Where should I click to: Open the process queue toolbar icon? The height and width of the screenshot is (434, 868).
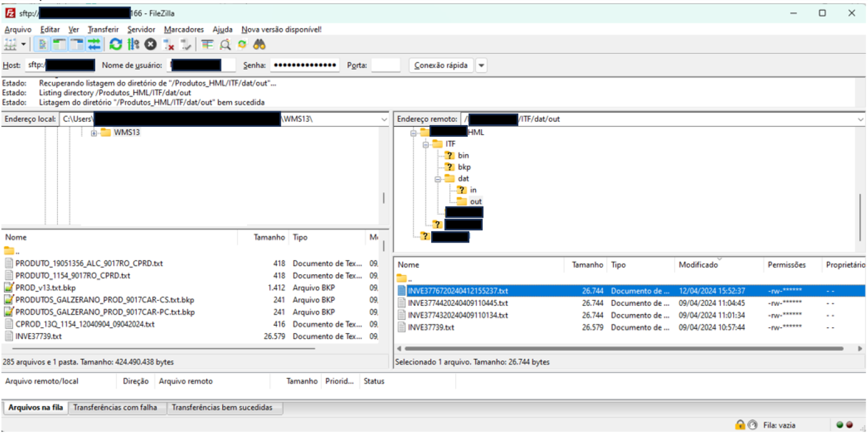tap(133, 45)
